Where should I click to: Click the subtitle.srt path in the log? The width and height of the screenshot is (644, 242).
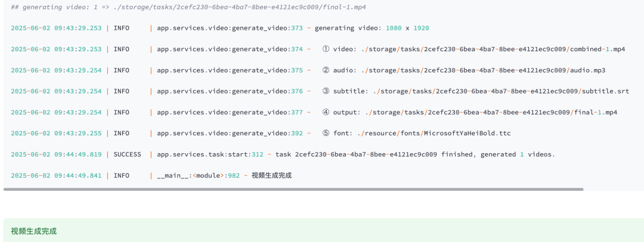click(501, 91)
